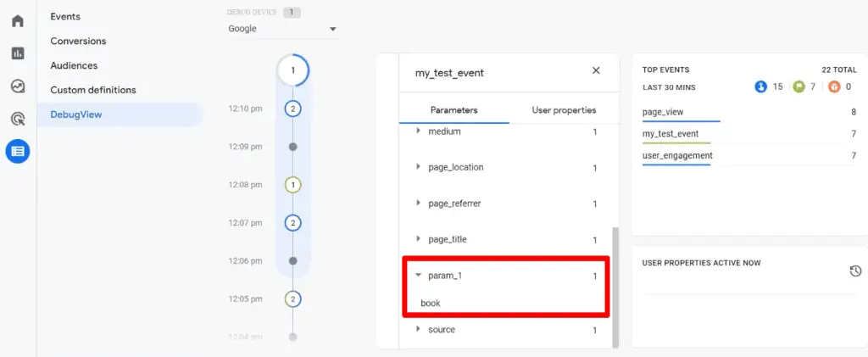Open Audiences in the configure menu
The width and height of the screenshot is (868, 357).
[74, 65]
